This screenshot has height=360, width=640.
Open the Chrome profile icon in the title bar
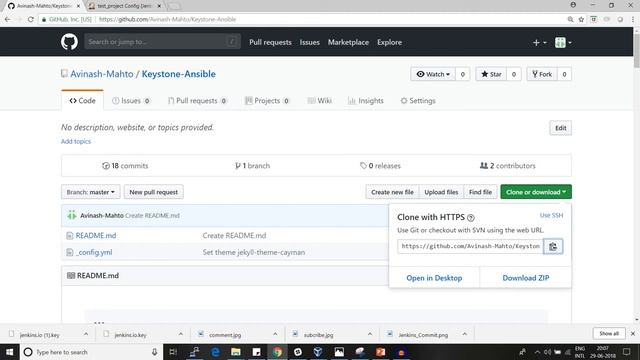click(573, 5)
